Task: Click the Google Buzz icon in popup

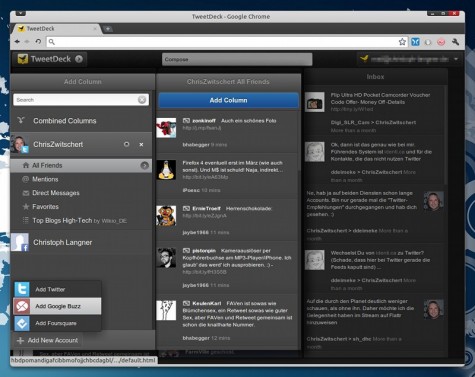Action: pyautogui.click(x=22, y=306)
